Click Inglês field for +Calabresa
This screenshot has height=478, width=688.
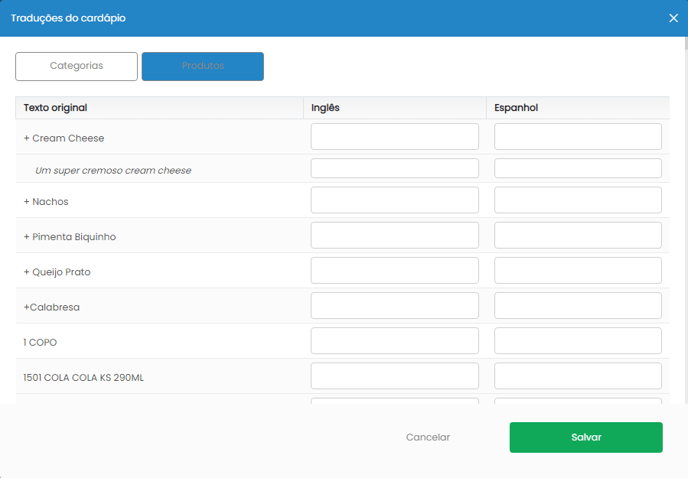pos(394,305)
